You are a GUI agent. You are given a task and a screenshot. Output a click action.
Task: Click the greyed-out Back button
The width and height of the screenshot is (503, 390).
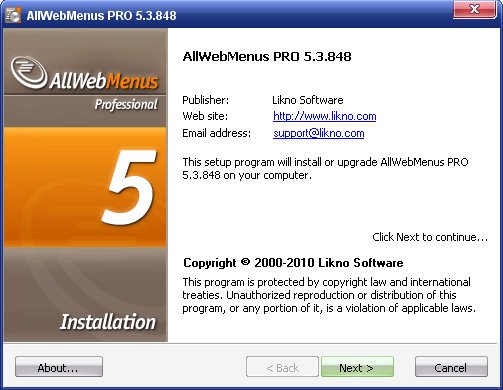point(282,367)
